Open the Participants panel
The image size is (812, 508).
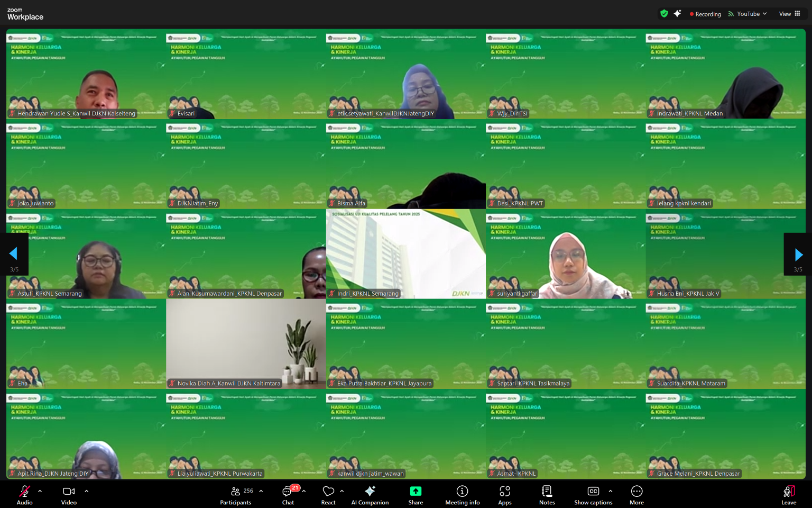(x=236, y=494)
